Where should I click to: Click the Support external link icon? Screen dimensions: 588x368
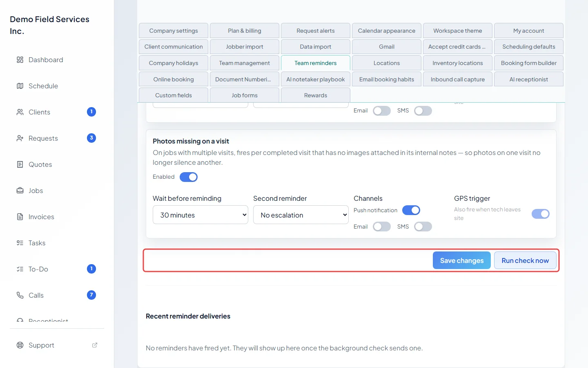(x=95, y=345)
